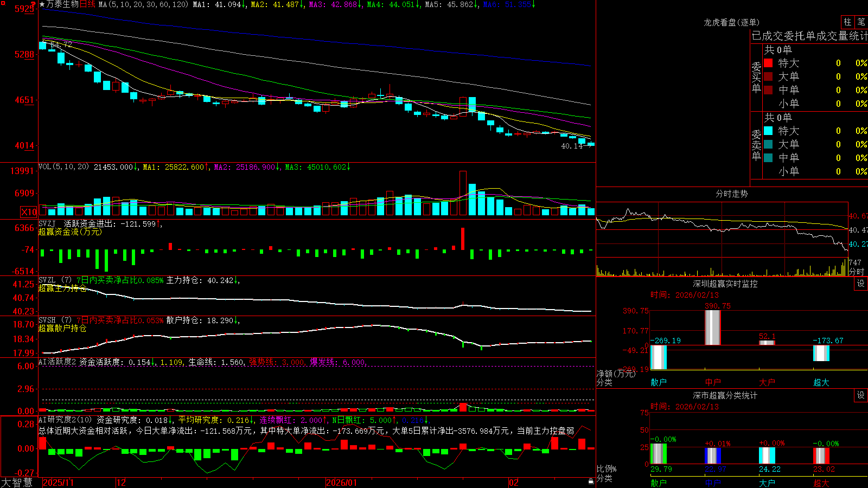Click the 29.79 散户 bar in 分类统计
This screenshot has height=488, width=868.
[659, 454]
